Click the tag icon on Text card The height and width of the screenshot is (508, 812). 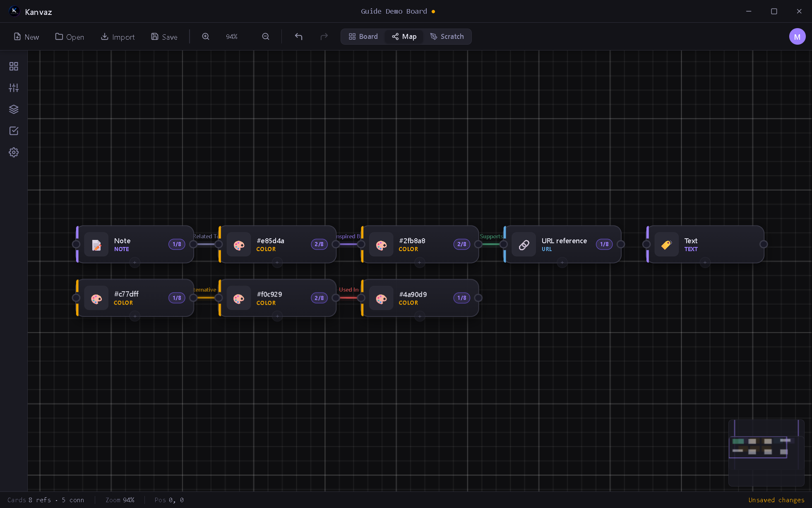tap(666, 244)
